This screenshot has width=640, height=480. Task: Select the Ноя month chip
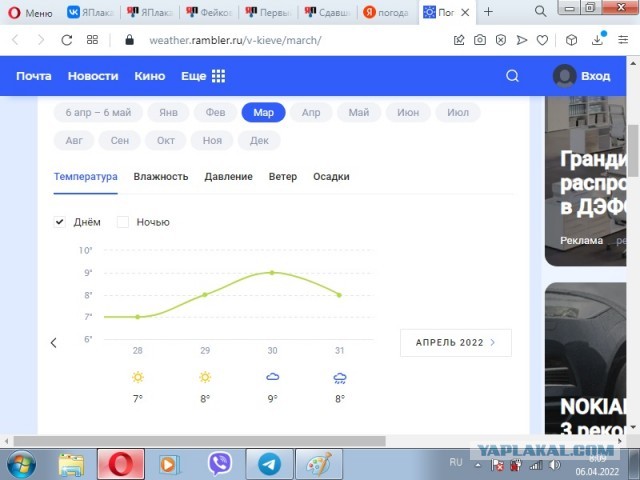tap(212, 140)
